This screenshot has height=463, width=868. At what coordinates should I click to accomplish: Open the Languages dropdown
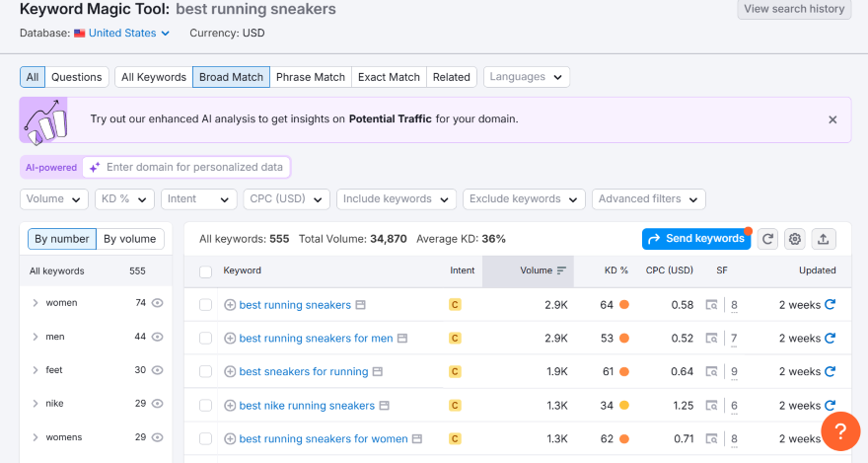point(527,77)
